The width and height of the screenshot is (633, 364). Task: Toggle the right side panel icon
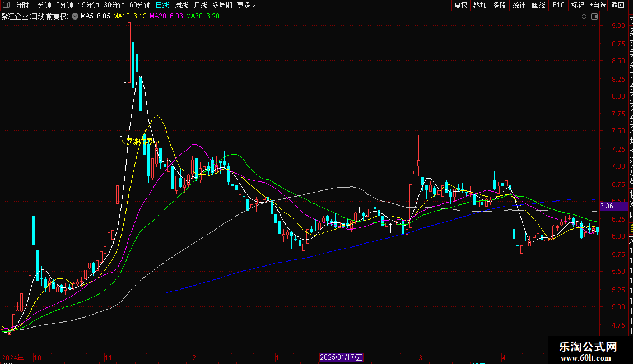point(594,17)
